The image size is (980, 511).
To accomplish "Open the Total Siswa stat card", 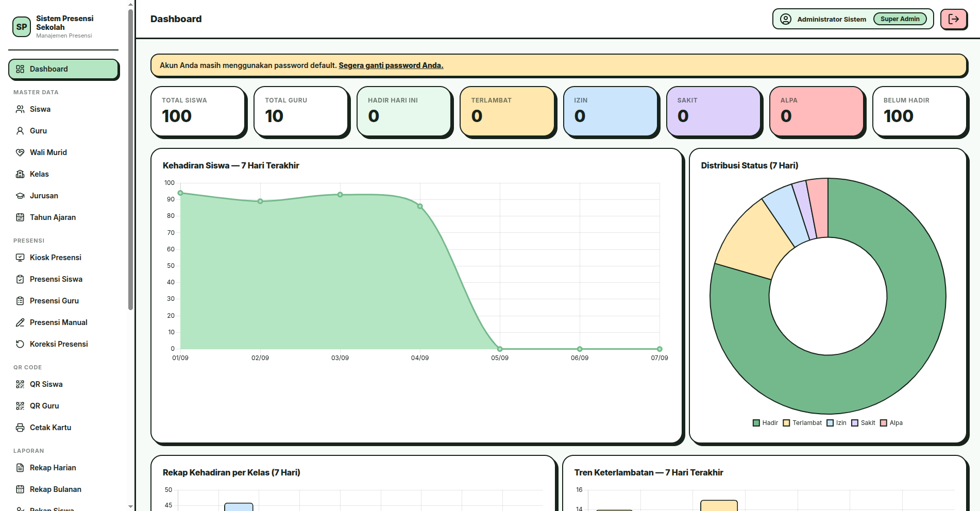I will click(198, 111).
